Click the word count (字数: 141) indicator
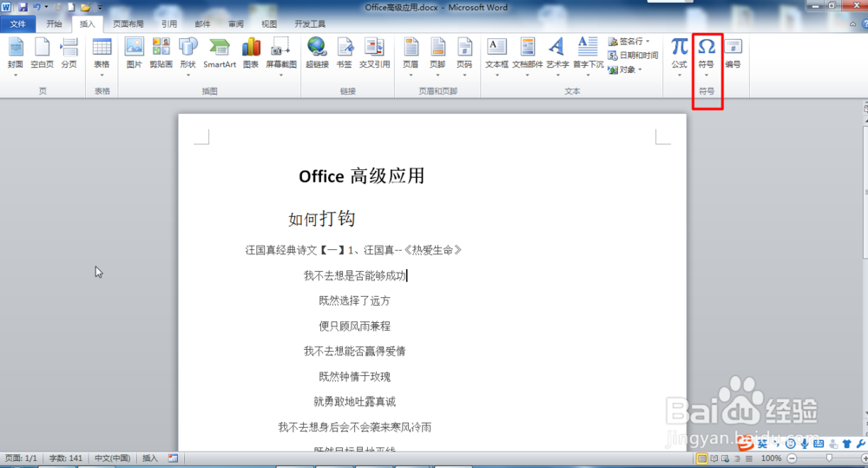 pyautogui.click(x=66, y=458)
